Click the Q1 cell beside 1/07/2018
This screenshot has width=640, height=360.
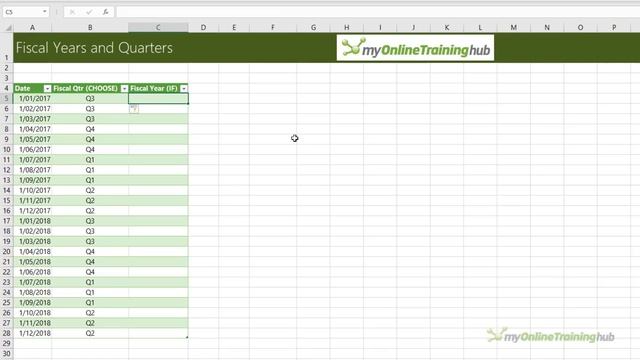click(90, 282)
